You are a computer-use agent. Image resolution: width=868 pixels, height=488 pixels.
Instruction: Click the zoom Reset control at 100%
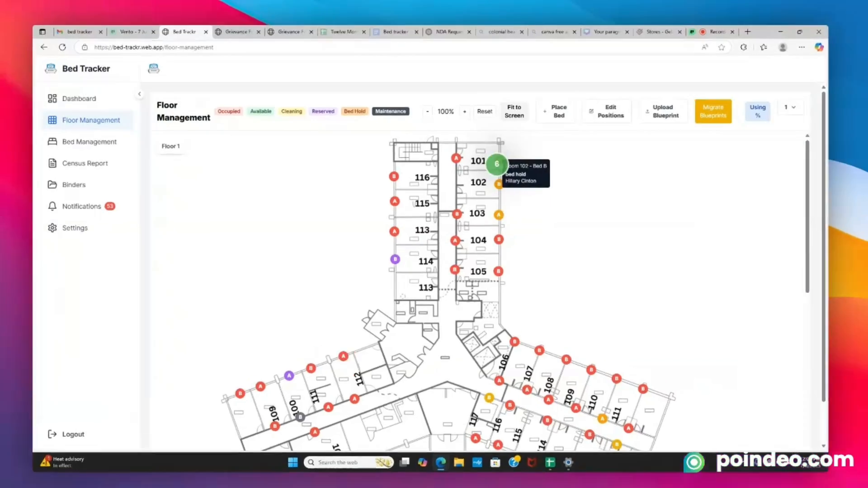point(484,111)
